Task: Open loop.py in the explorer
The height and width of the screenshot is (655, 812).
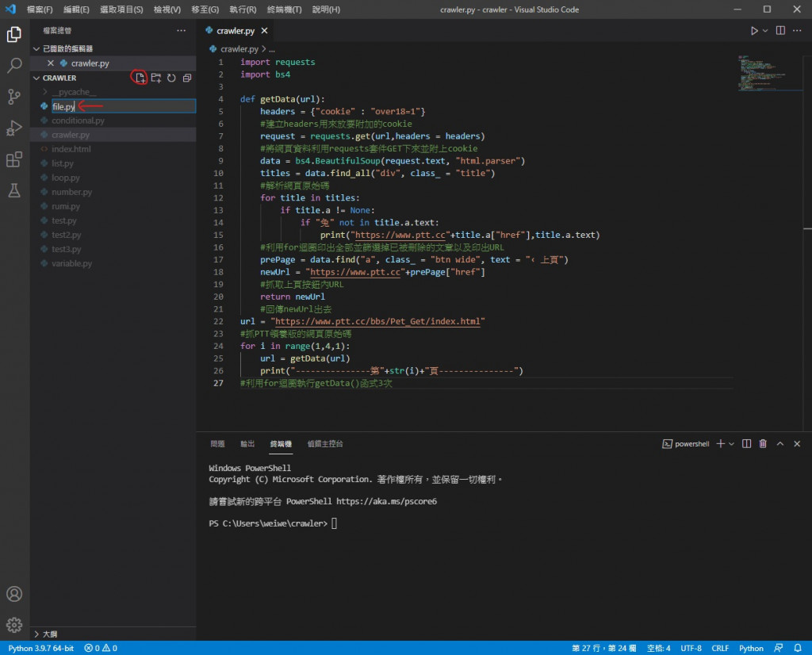Action: click(65, 178)
